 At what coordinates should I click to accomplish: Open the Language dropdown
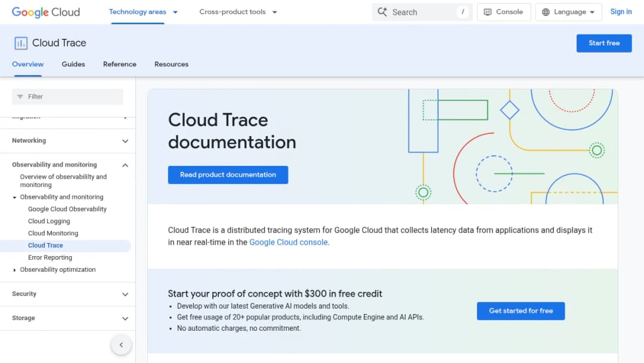click(568, 12)
